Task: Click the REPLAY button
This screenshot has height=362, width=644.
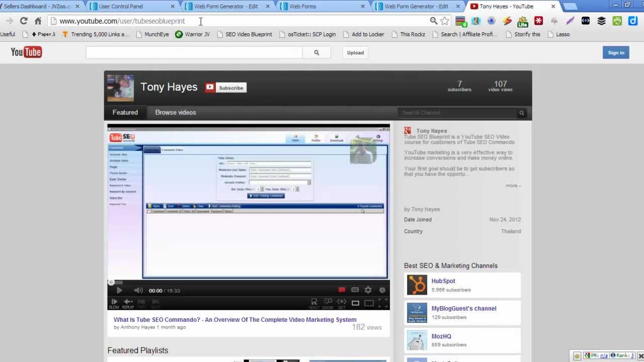Action: point(128,303)
